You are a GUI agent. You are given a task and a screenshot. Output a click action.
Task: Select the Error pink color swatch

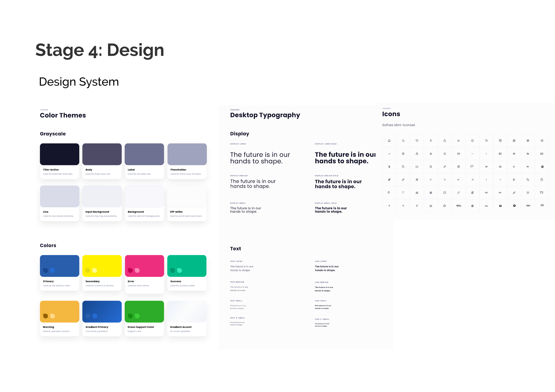pos(144,266)
